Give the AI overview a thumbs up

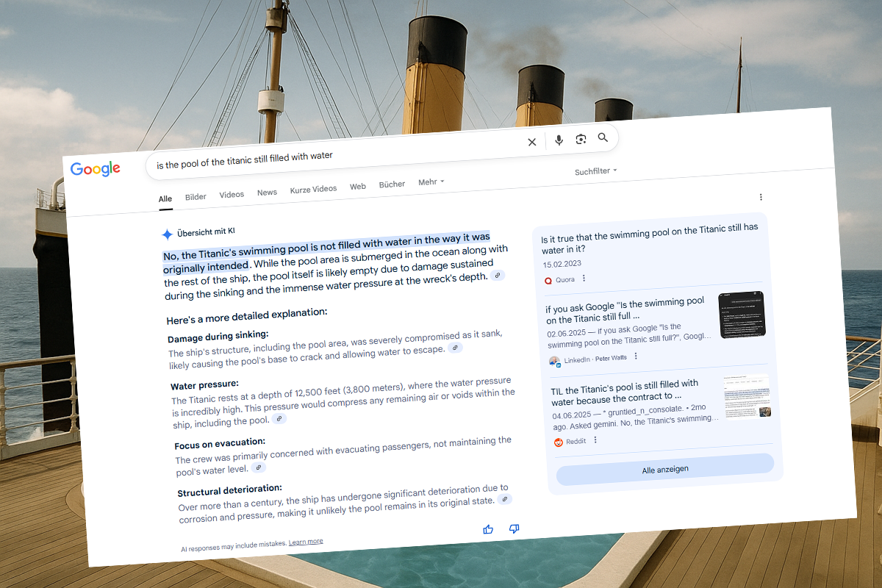489,529
